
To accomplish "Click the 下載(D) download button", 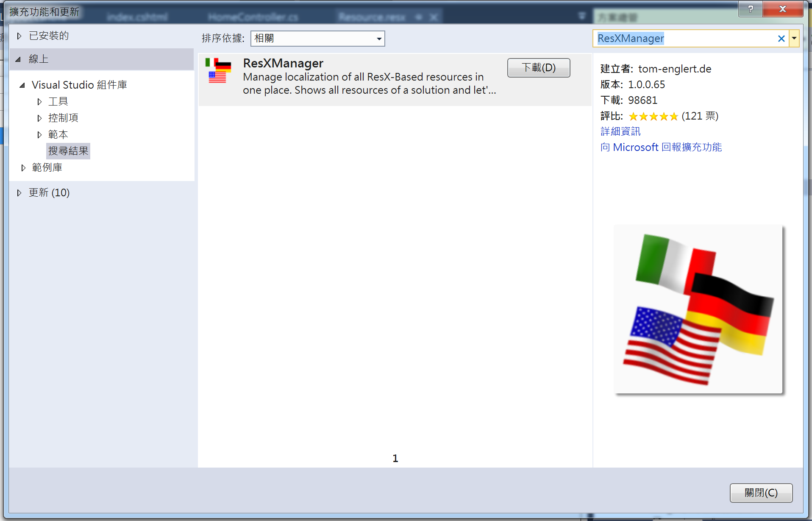I will (539, 68).
